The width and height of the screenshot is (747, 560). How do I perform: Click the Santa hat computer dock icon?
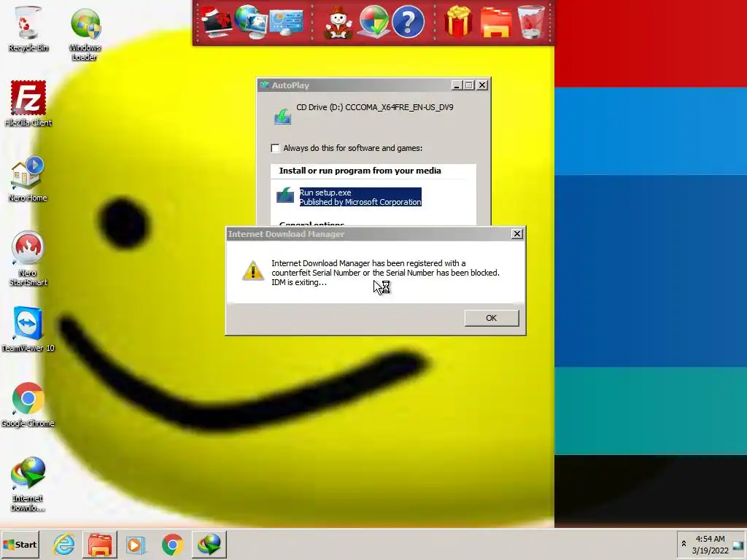tap(216, 22)
